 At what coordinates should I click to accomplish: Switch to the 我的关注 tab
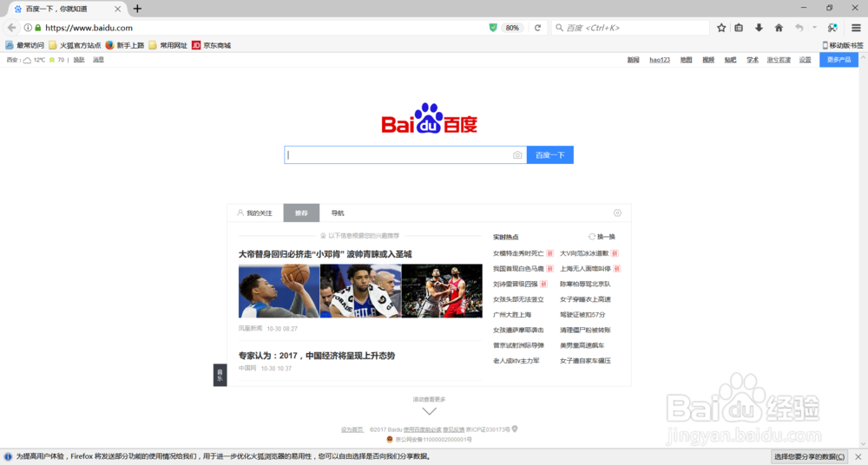click(254, 213)
